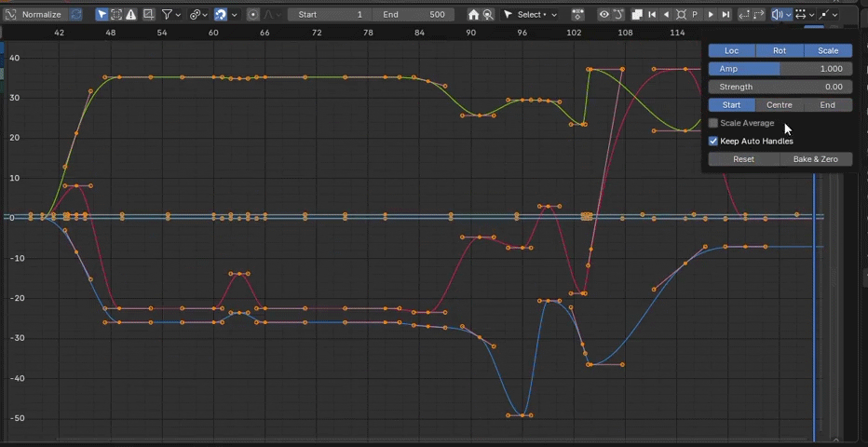868x447 pixels.
Task: Enable the Scale Average checkbox
Action: (713, 123)
